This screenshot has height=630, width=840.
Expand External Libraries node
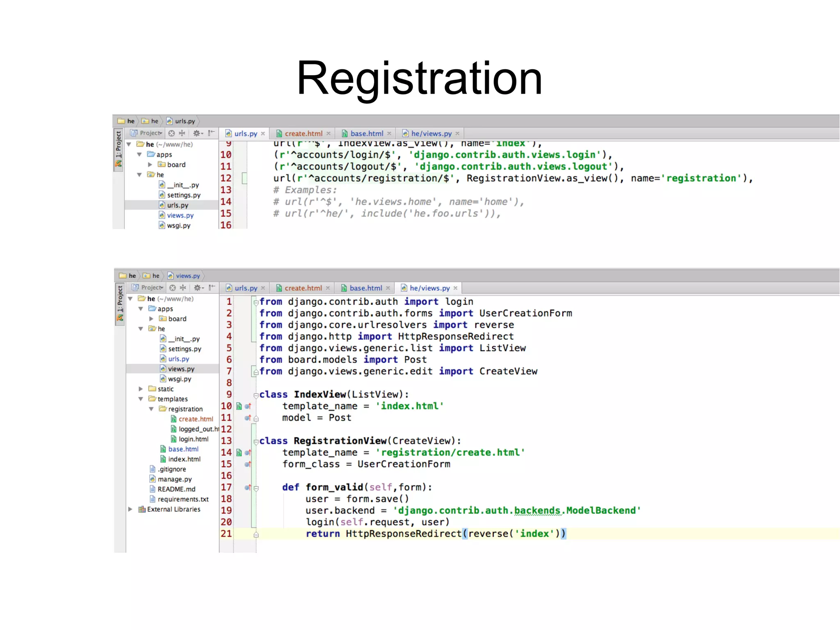click(x=130, y=509)
